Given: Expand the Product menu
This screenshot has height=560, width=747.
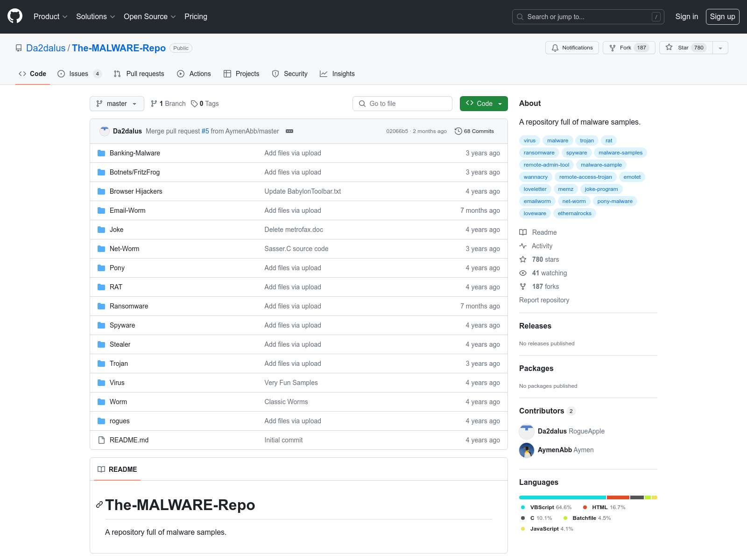Looking at the screenshot, I should coord(50,17).
